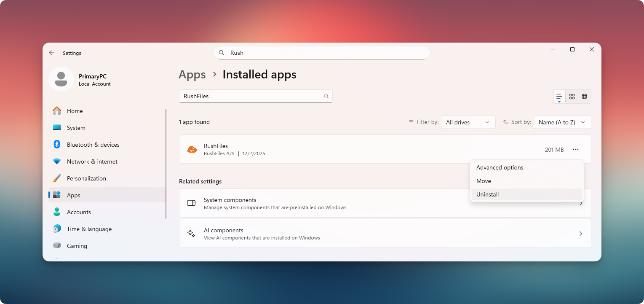Click the sidebar vertical scrollbar

[x=166, y=164]
